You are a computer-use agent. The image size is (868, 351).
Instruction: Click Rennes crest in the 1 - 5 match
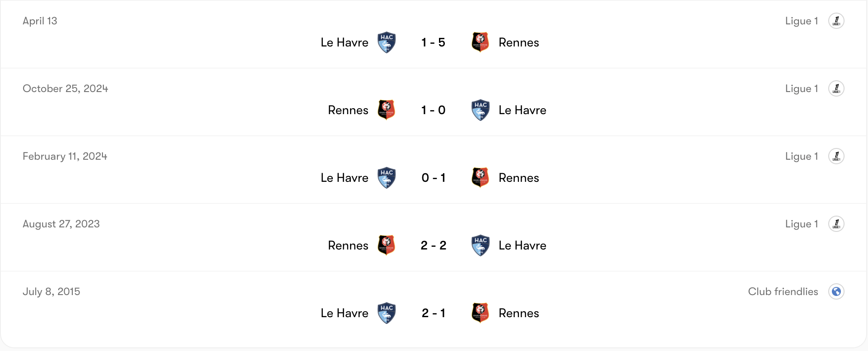coord(480,42)
